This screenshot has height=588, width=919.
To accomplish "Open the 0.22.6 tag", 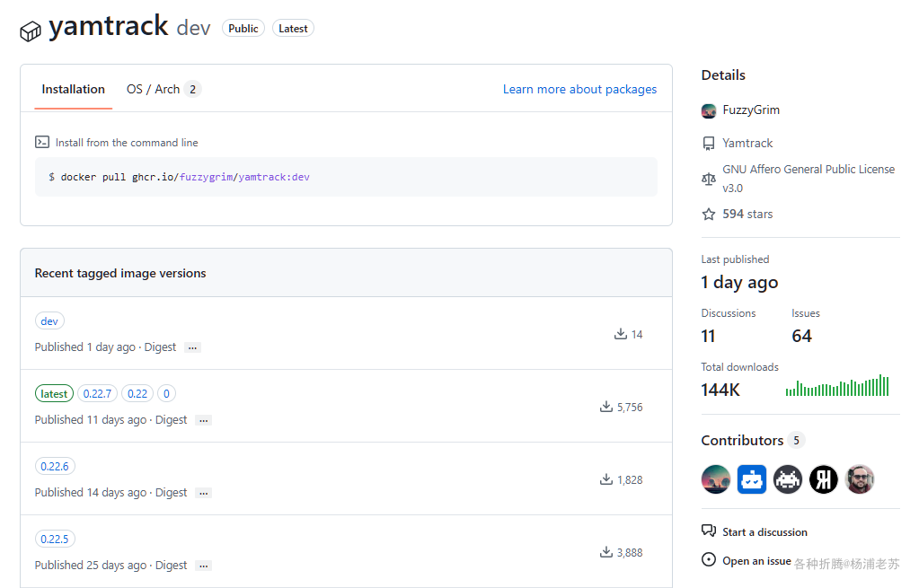I will tap(55, 466).
